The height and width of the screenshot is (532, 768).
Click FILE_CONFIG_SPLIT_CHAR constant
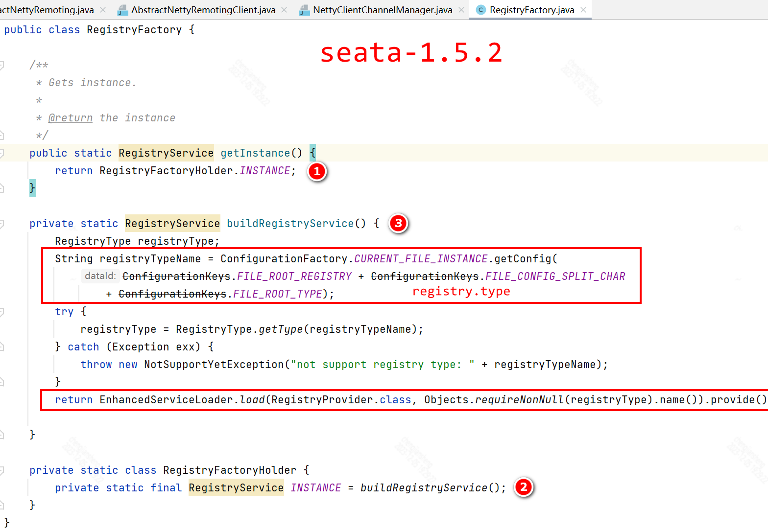(x=555, y=277)
